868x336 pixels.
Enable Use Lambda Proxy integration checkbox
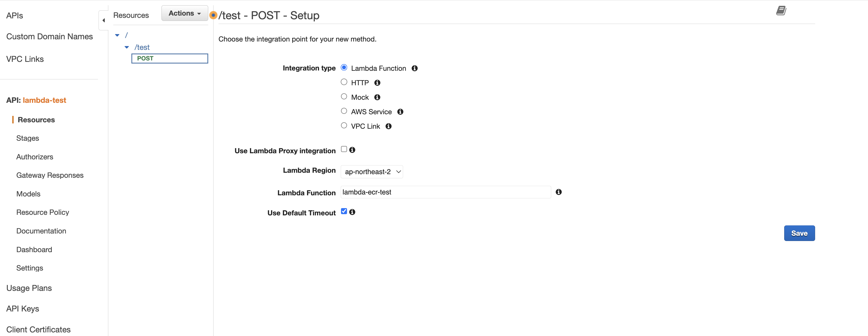coord(344,149)
